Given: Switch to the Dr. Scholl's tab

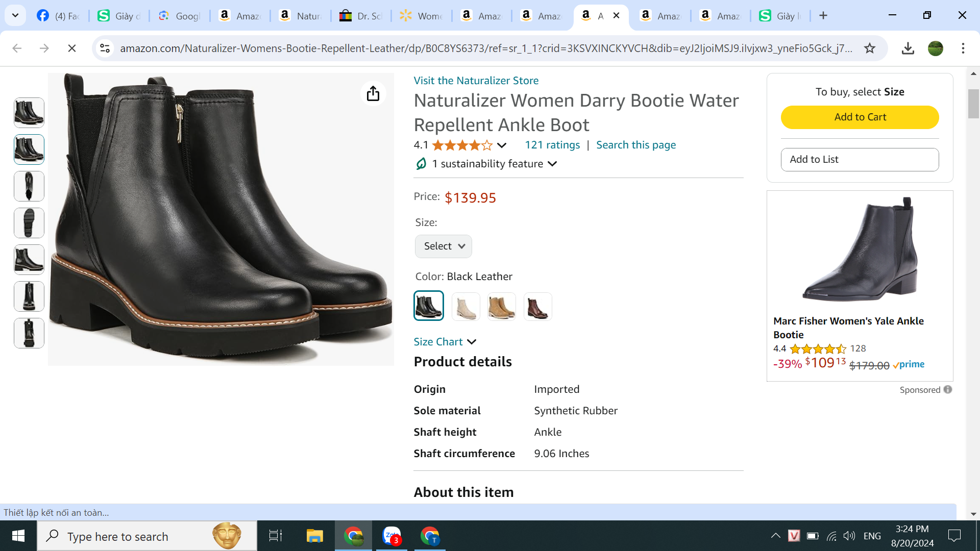Looking at the screenshot, I should coord(361,16).
